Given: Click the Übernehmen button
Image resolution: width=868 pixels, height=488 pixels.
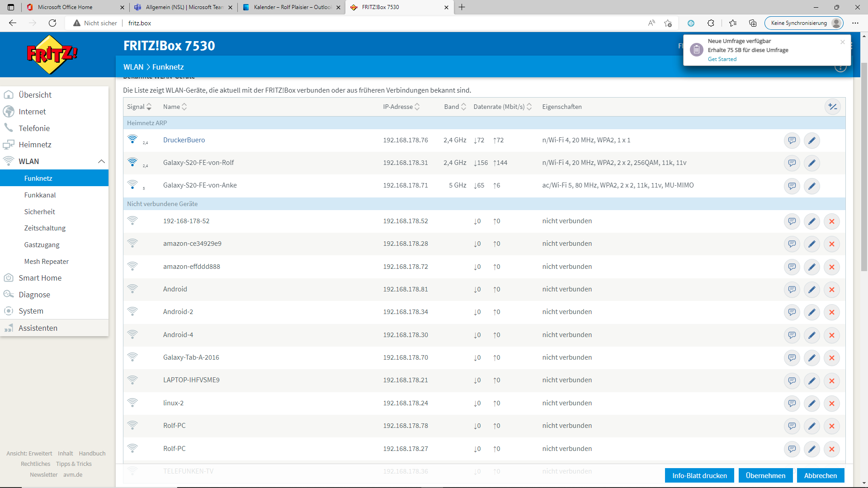Looking at the screenshot, I should (x=765, y=475).
